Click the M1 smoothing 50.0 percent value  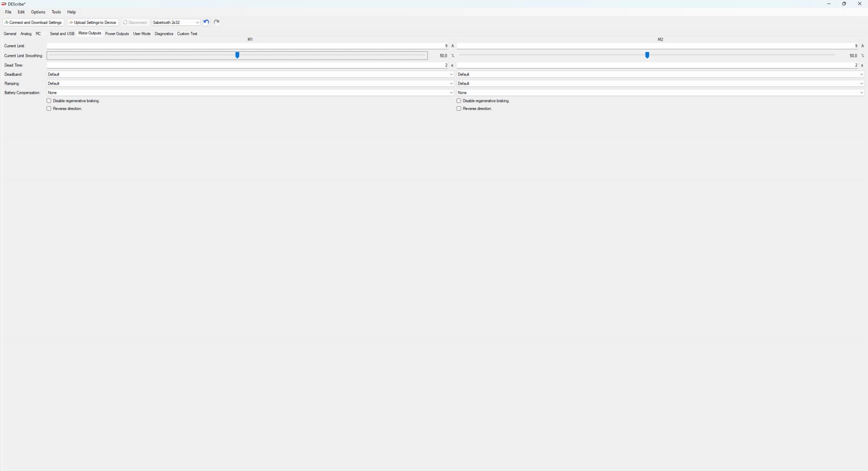coord(443,56)
